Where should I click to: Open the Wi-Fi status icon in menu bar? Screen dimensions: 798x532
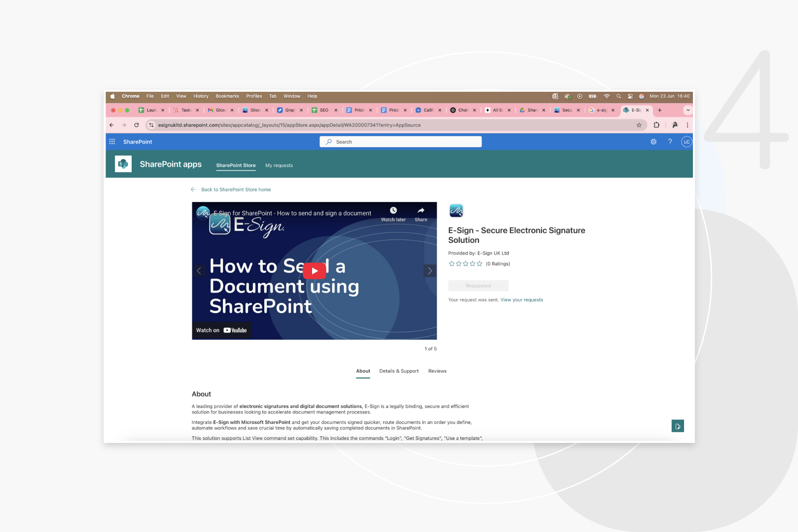coord(606,96)
